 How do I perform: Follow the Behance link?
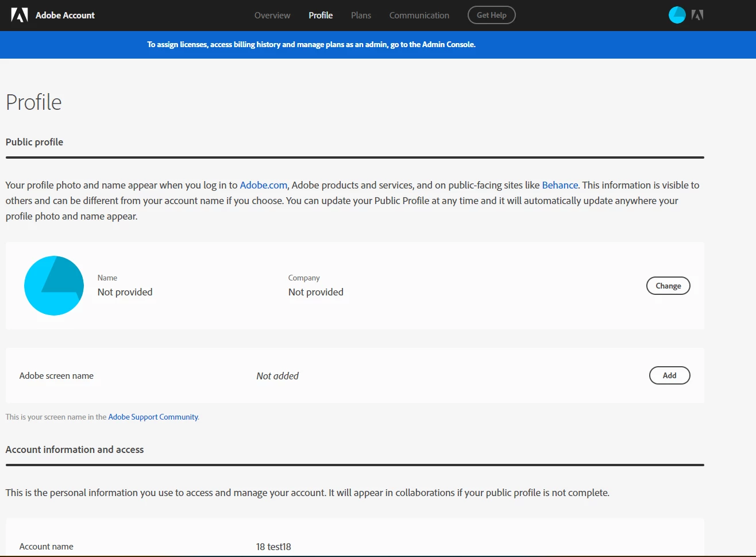[x=560, y=185]
